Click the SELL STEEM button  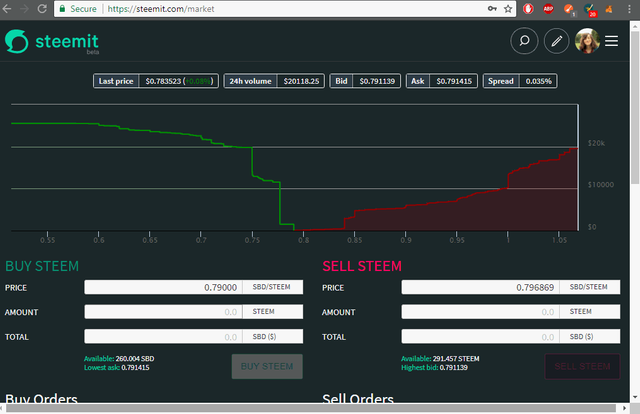click(x=582, y=366)
